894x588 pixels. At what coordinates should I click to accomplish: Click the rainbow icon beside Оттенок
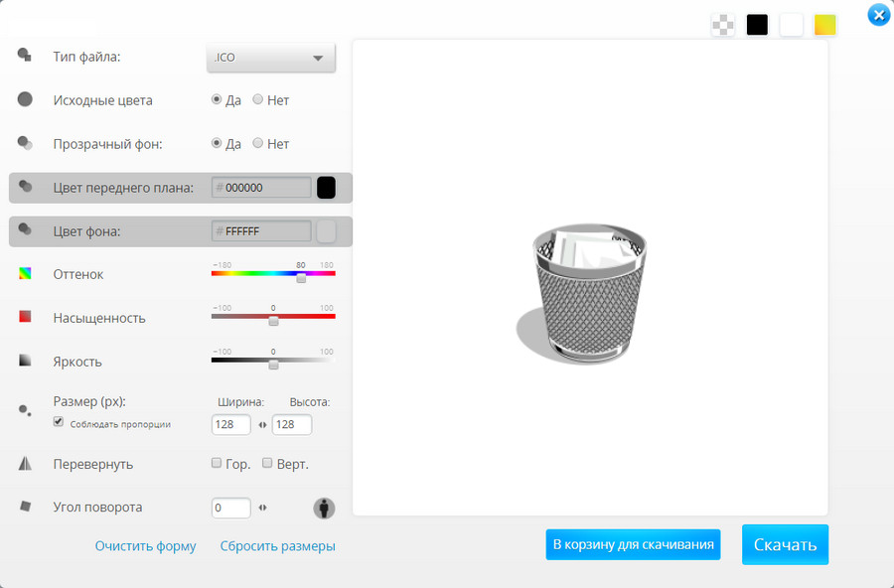point(25,272)
